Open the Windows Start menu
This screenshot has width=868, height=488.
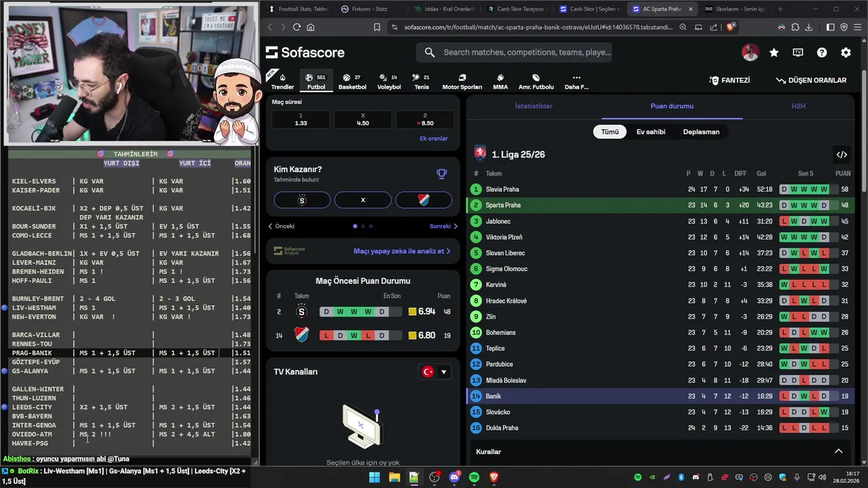[x=374, y=477]
